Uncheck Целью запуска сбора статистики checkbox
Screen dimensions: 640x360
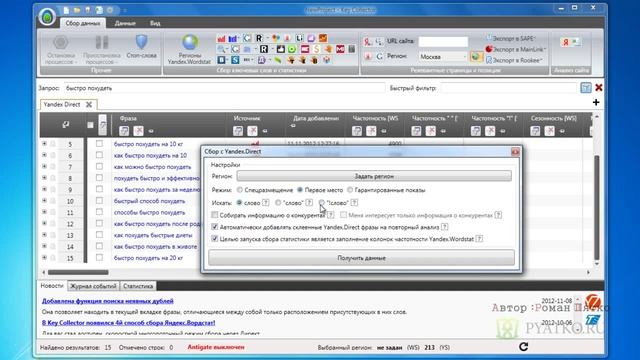click(215, 238)
